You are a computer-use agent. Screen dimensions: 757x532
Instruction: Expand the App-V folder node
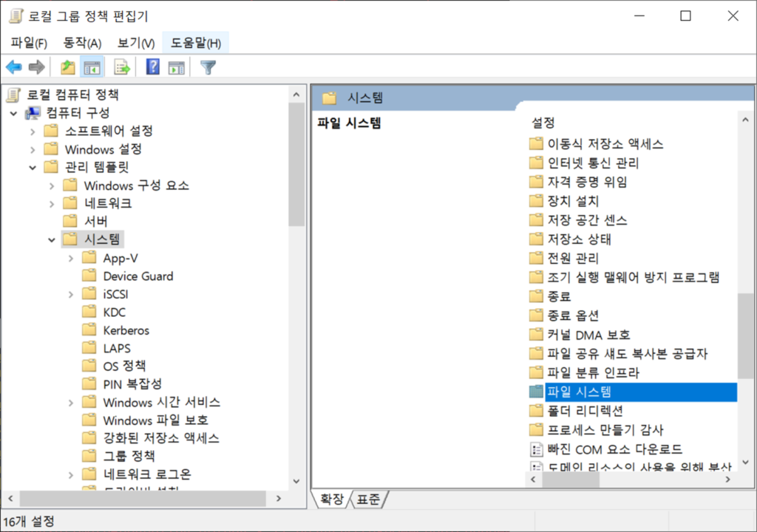pos(71,258)
